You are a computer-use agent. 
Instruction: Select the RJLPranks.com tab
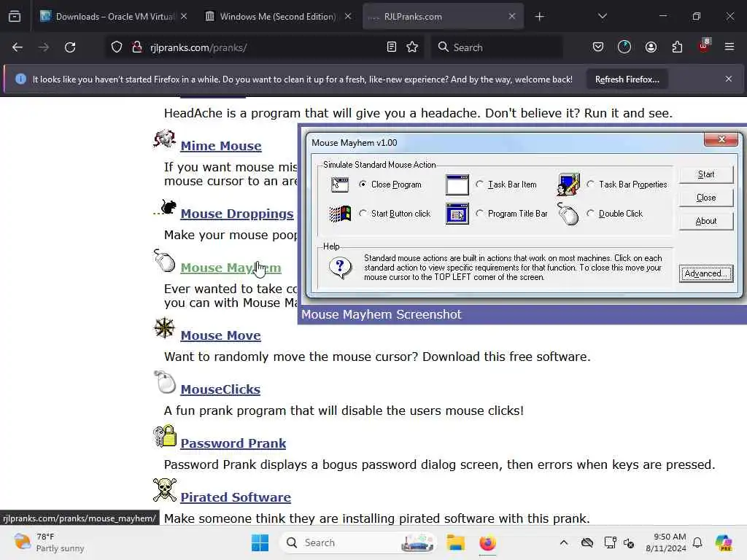point(443,17)
